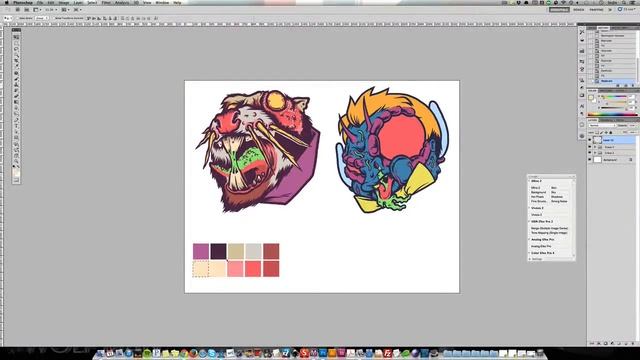Select the Rectangular Marquee tool
Viewport: 640px width, 360px height.
click(x=16, y=43)
